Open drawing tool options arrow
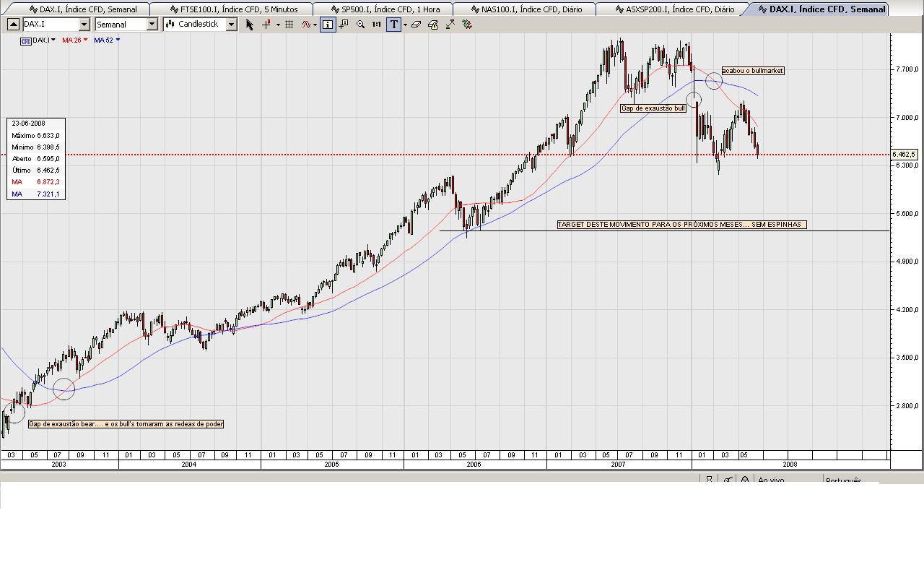The image size is (924, 578). [405, 24]
